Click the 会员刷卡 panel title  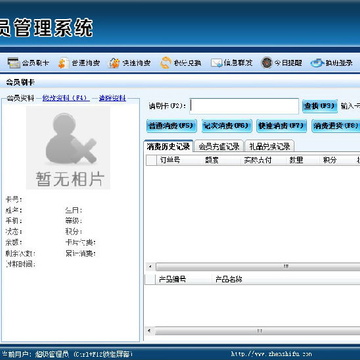point(20,82)
